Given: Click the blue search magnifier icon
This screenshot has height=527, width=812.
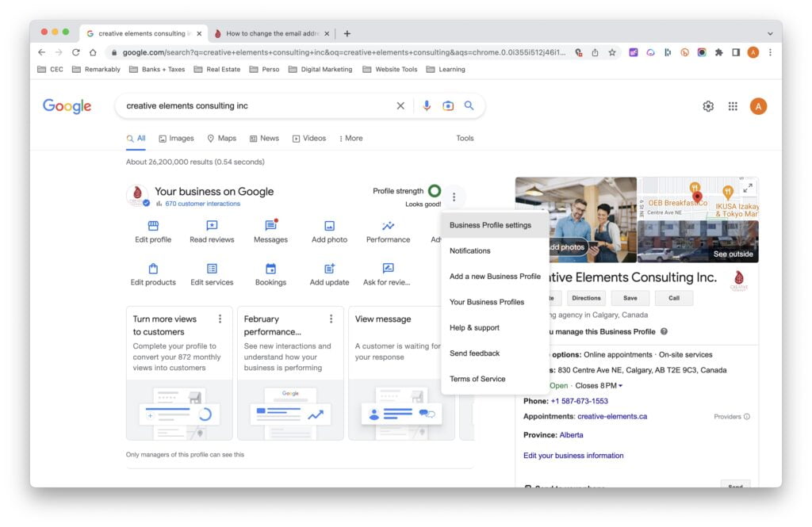Looking at the screenshot, I should coord(469,105).
